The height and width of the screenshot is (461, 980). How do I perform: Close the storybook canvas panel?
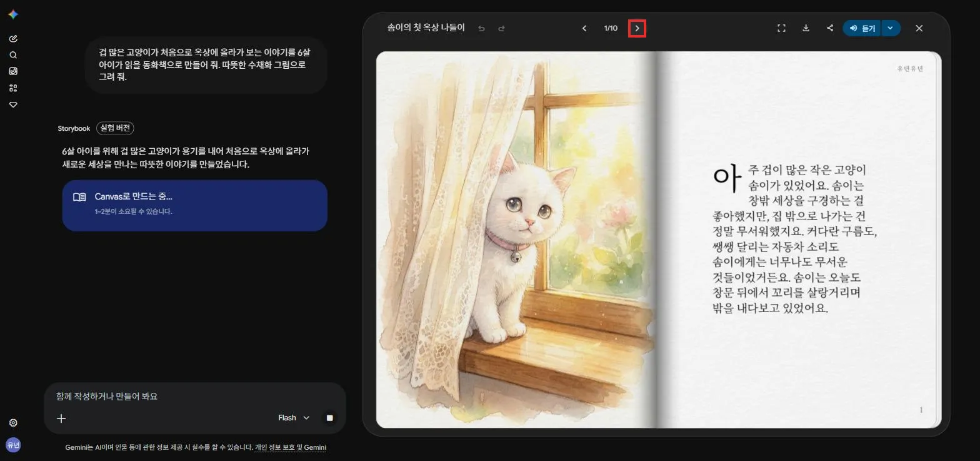point(919,28)
